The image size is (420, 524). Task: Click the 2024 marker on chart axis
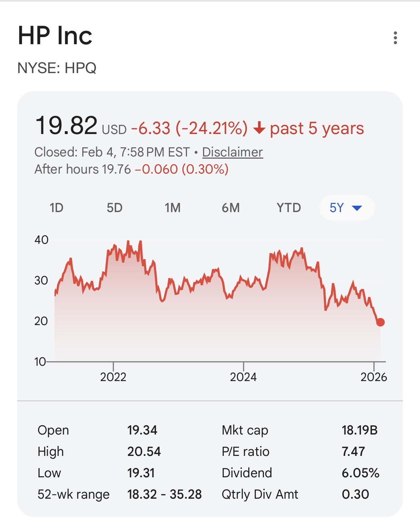pos(243,377)
